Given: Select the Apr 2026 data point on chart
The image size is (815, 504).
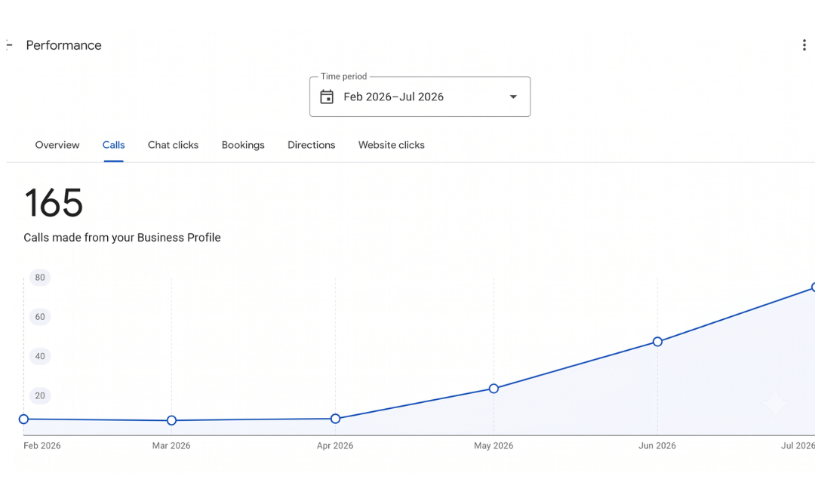Looking at the screenshot, I should [x=335, y=419].
